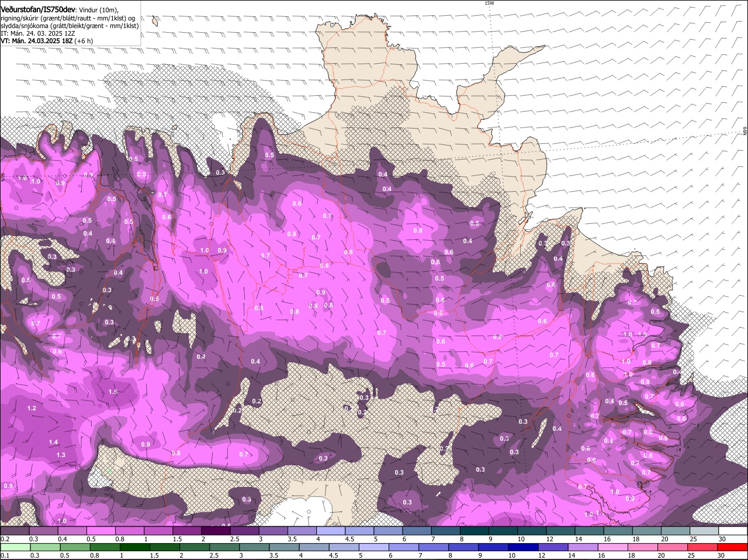Screen dimensions: 748x560
Task: Click the 15W longitude label at top
Action: (x=489, y=3)
